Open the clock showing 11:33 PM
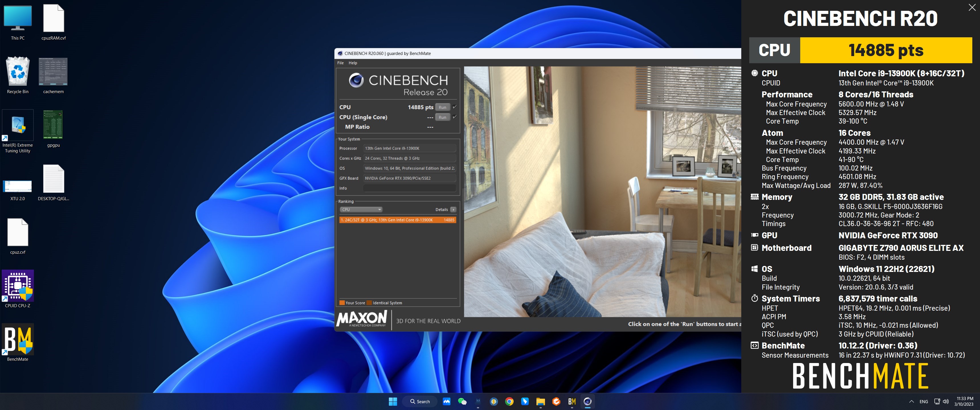 click(964, 401)
